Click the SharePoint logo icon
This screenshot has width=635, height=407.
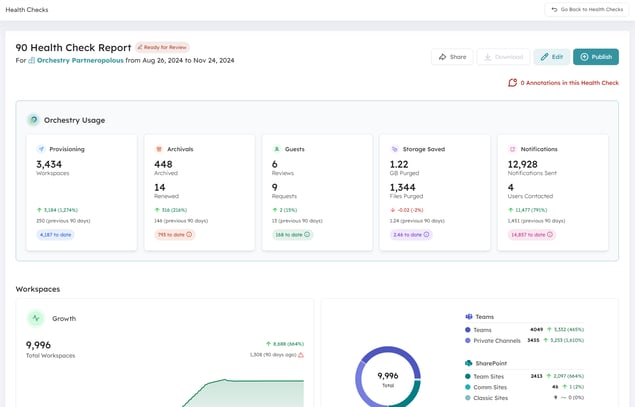coord(469,363)
